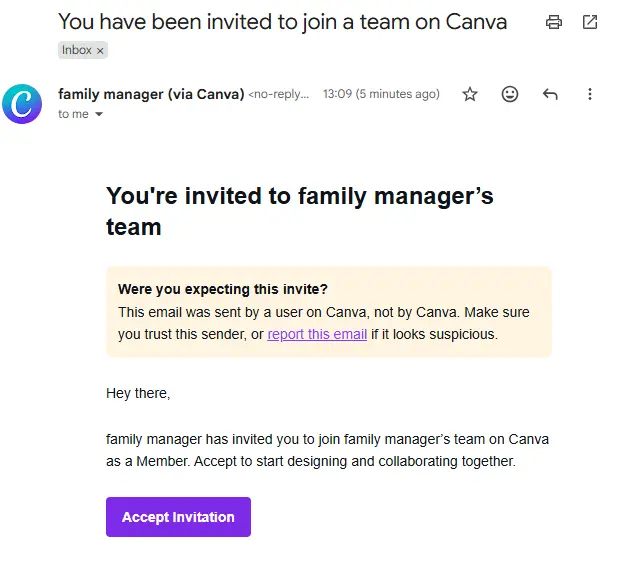Viewport: 620px width, 565px height.
Task: Open the three-dot more options menu
Action: tap(590, 94)
